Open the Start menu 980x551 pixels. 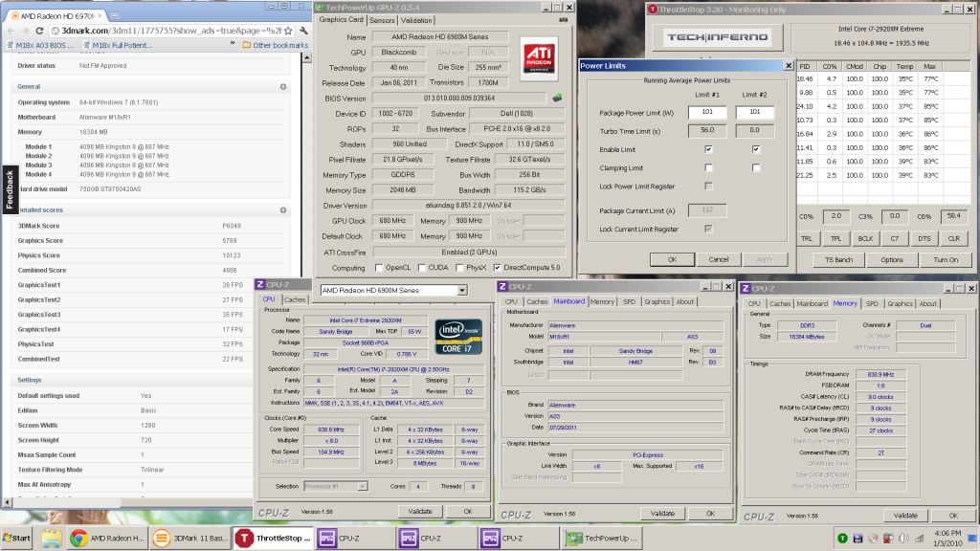[16, 538]
